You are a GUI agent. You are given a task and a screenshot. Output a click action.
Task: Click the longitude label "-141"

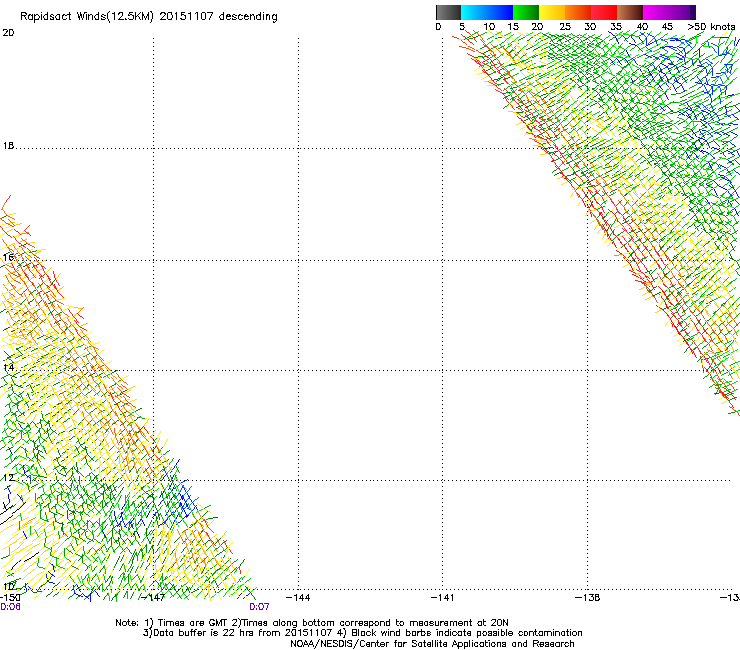(x=443, y=598)
